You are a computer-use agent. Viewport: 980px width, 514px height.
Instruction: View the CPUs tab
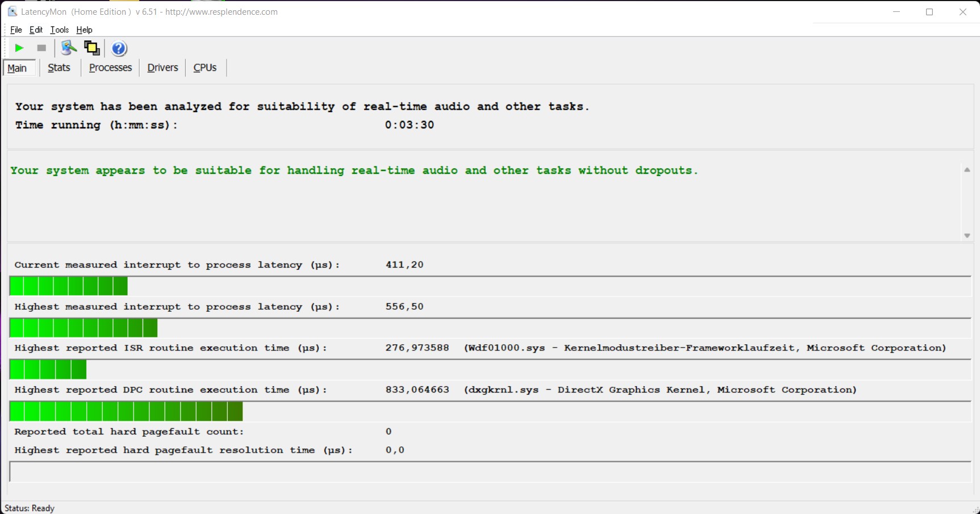[205, 68]
